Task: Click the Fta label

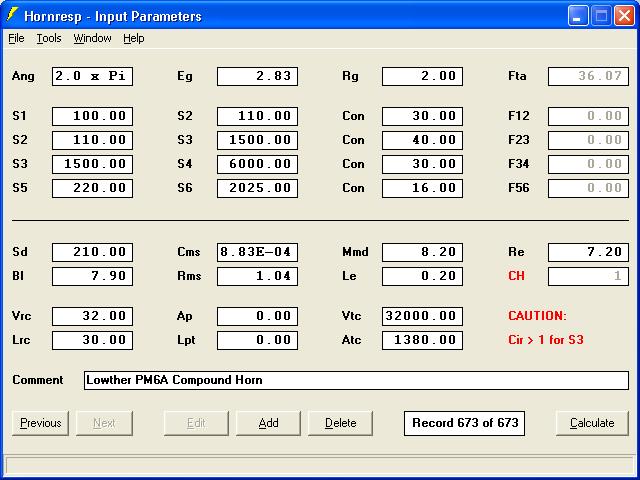Action: pyautogui.click(x=517, y=76)
